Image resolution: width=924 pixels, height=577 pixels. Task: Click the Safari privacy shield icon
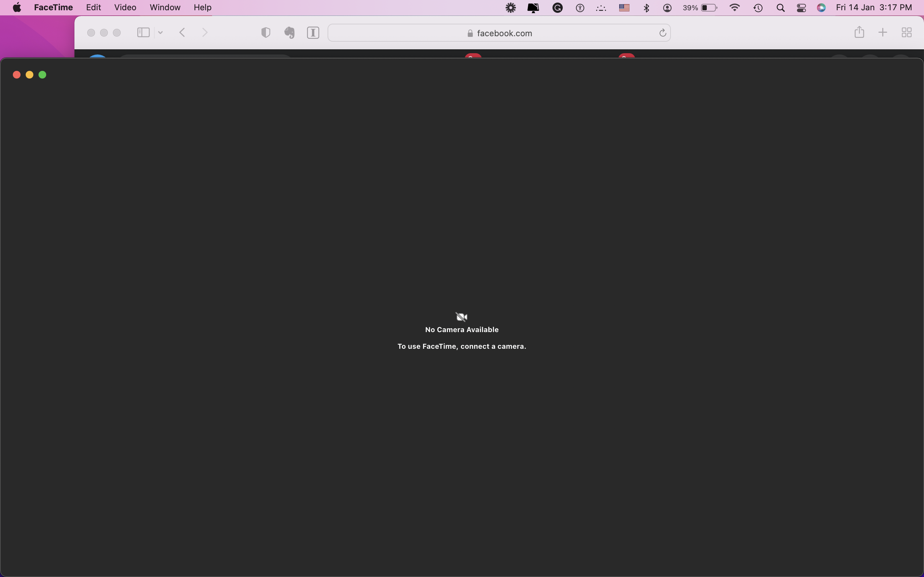266,32
